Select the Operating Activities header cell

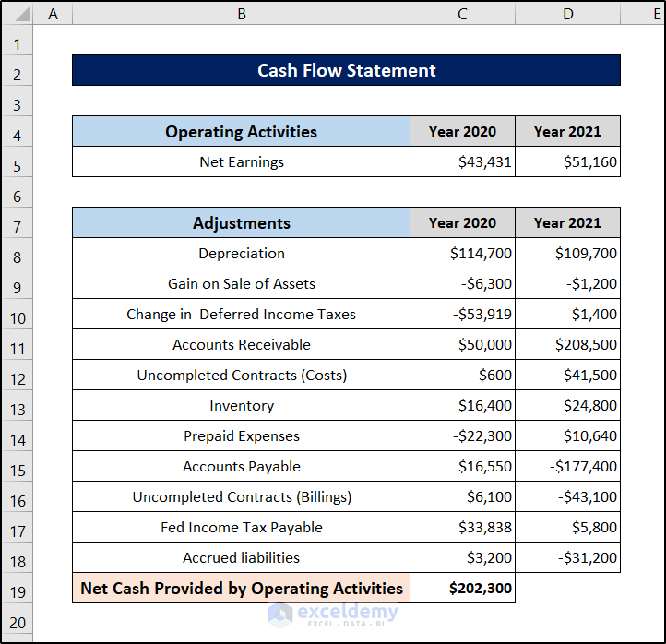[242, 131]
